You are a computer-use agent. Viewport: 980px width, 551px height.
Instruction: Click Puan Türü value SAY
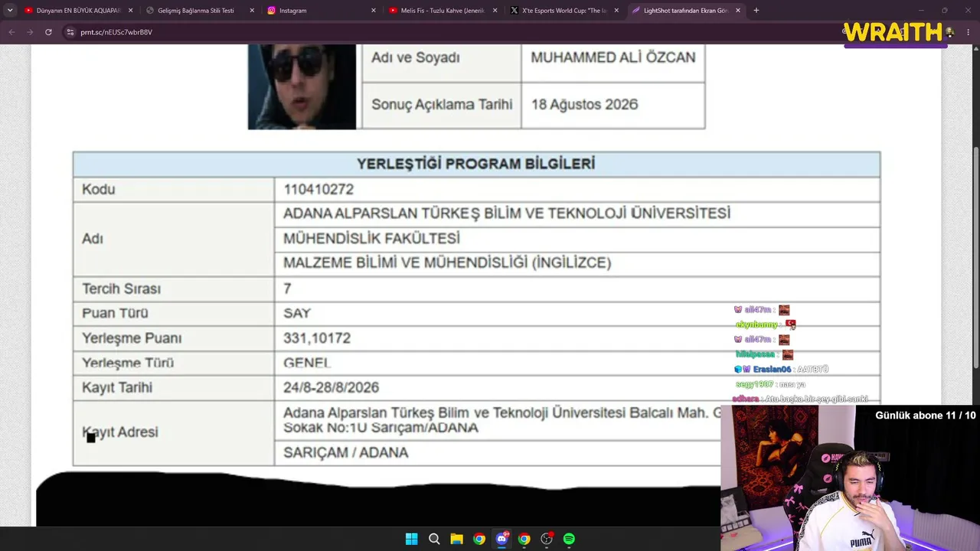tap(297, 313)
